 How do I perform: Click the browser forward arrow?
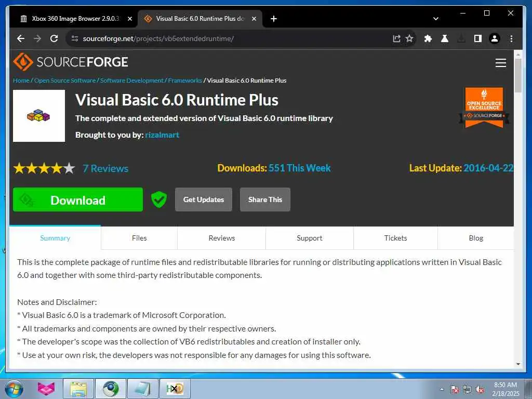pos(37,38)
